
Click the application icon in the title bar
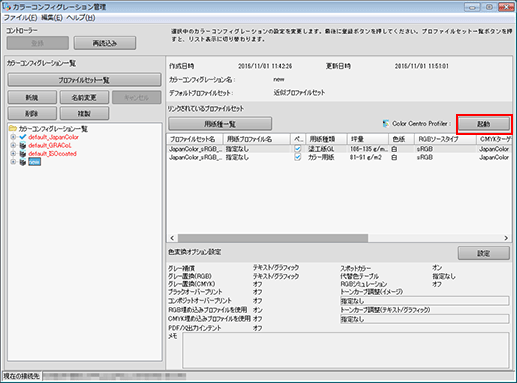pos(6,6)
